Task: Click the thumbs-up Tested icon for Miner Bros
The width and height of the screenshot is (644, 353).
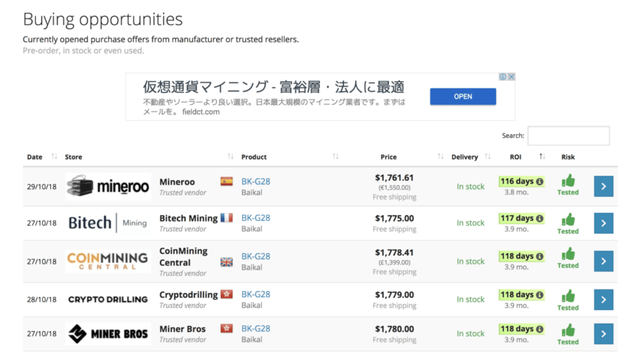Action: tap(568, 330)
